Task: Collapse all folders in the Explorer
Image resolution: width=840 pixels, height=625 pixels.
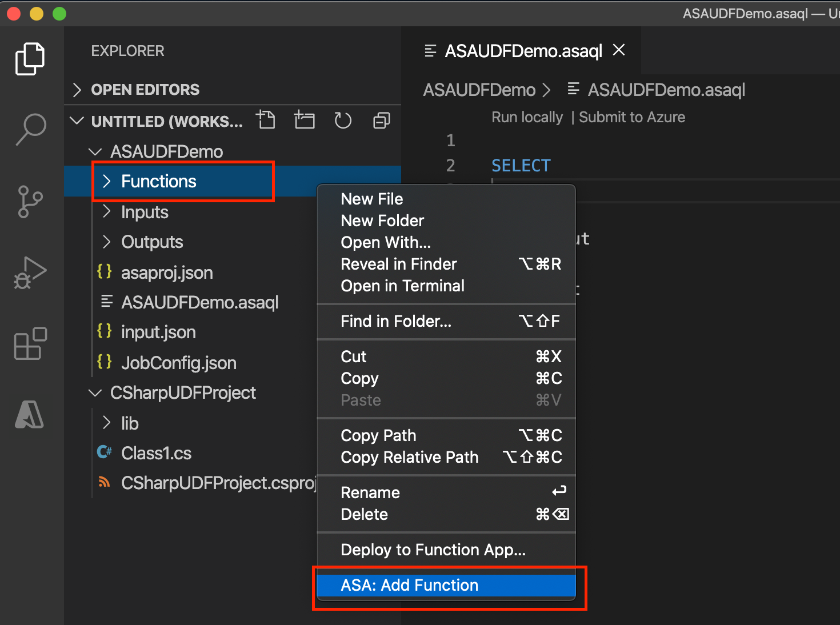Action: pyautogui.click(x=381, y=120)
